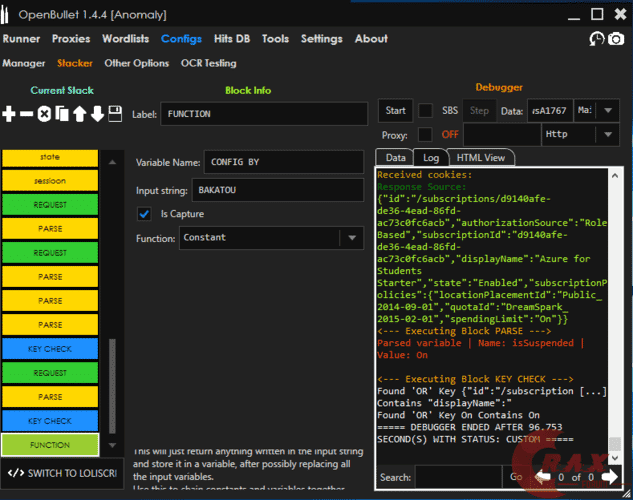Screen dimensions: 633x500
Task: Save the config with floppy disk icon
Action: pyautogui.click(x=115, y=114)
